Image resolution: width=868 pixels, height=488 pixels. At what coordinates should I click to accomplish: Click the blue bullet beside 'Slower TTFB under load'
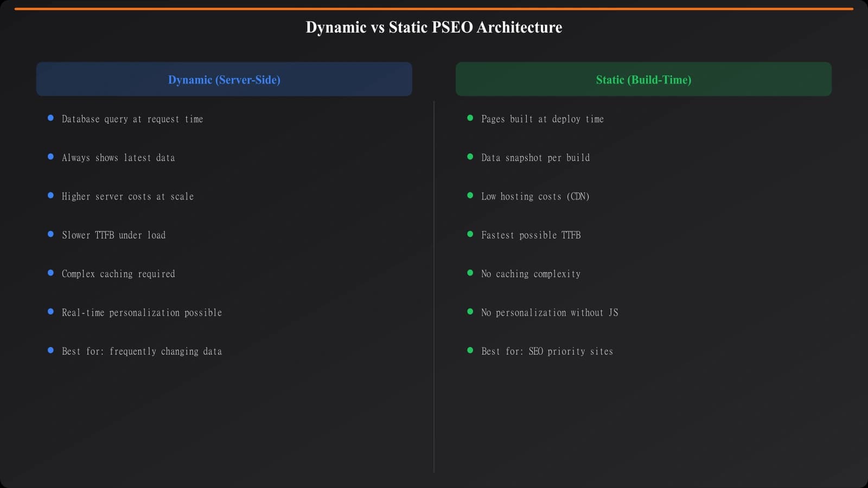point(52,234)
